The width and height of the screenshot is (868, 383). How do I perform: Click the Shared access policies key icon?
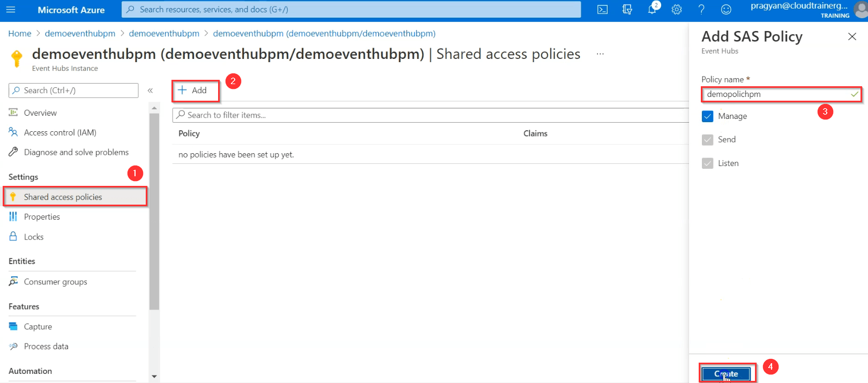13,197
